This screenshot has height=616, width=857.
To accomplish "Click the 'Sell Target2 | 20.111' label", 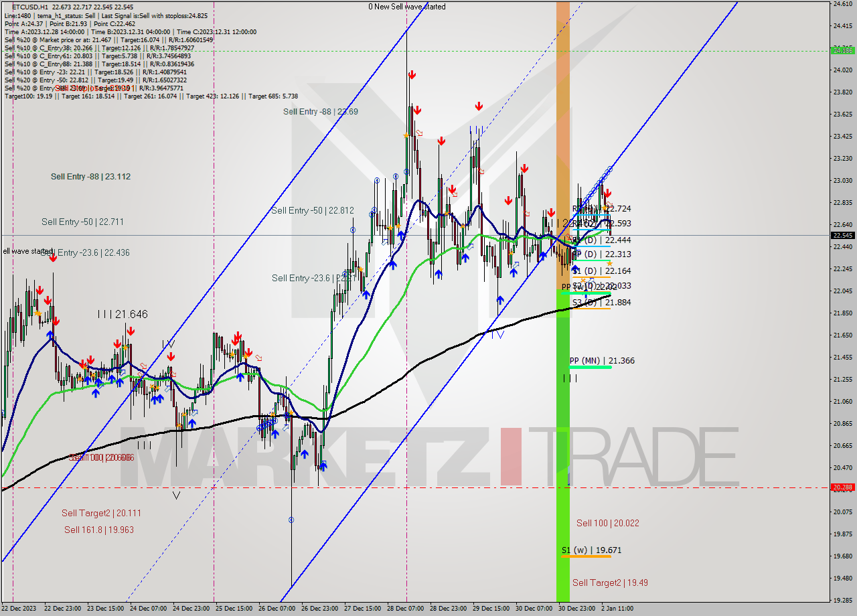I will [101, 513].
